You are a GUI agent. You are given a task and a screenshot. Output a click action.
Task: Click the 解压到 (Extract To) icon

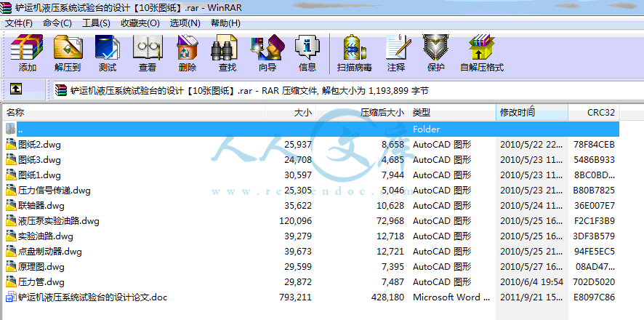[68, 47]
